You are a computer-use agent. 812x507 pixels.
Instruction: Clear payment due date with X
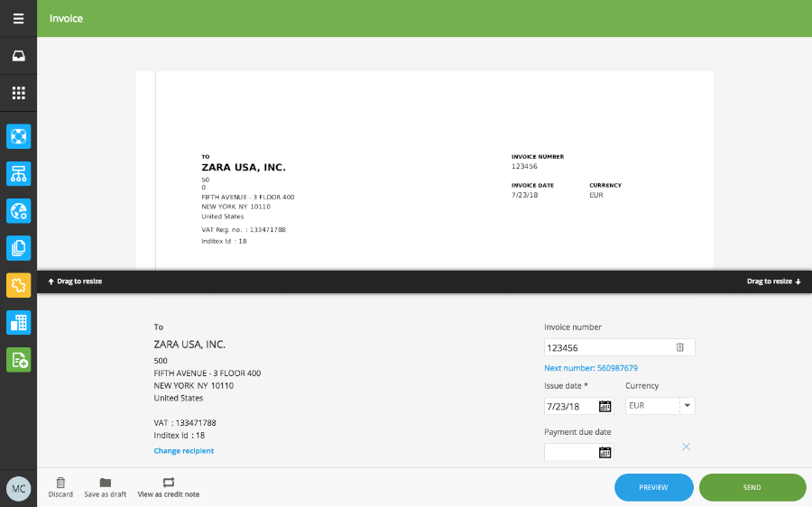[x=687, y=447]
